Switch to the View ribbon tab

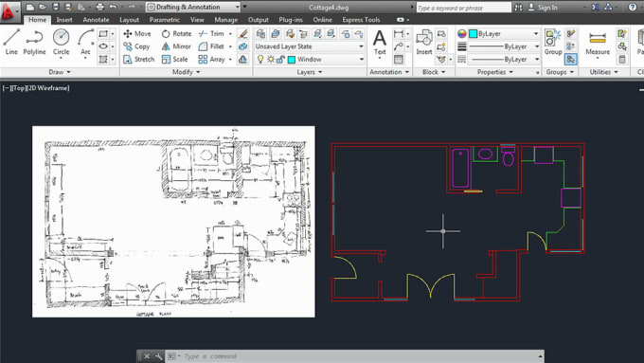coord(197,20)
